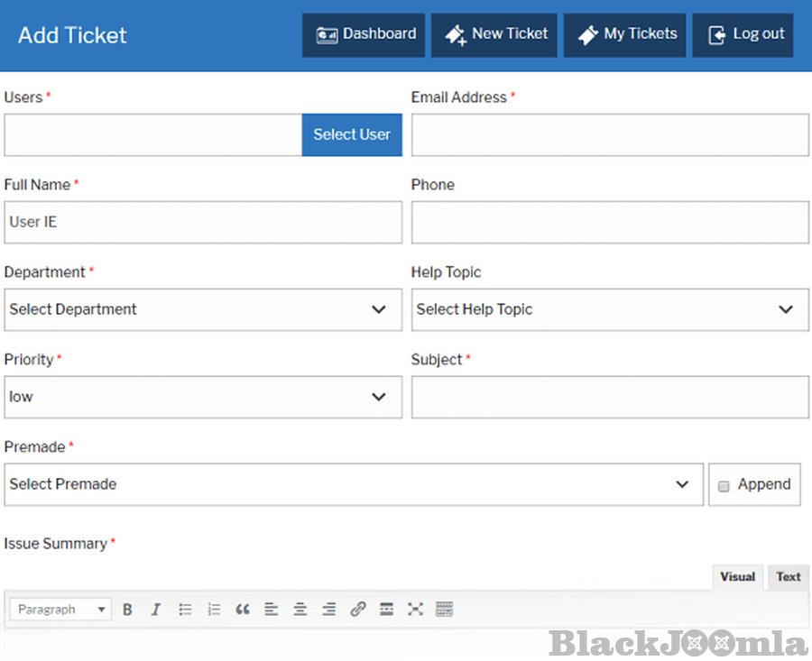Click into the Subject input field

pyautogui.click(x=610, y=397)
